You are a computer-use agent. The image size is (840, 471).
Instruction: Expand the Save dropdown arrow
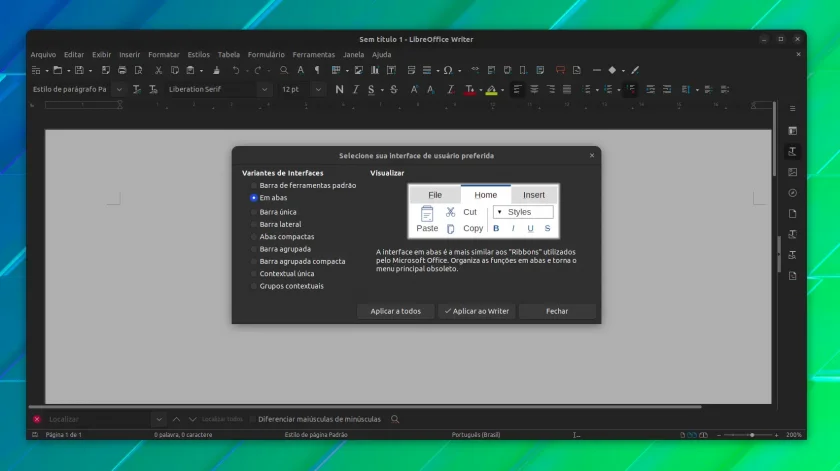pyautogui.click(x=91, y=71)
